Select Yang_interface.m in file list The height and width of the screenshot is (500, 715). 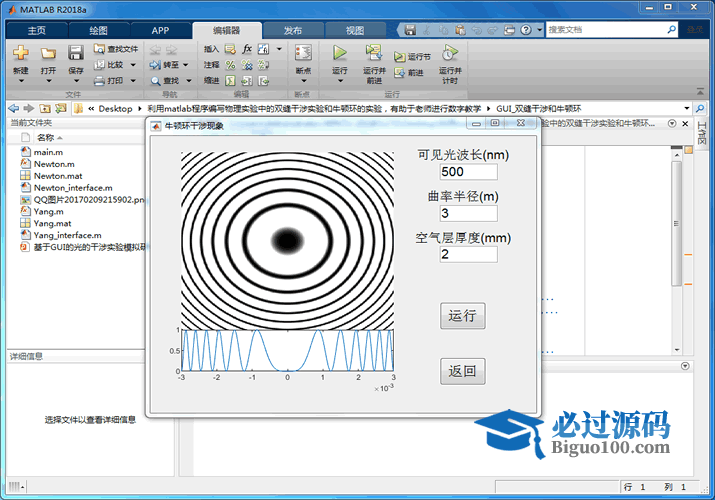(67, 235)
